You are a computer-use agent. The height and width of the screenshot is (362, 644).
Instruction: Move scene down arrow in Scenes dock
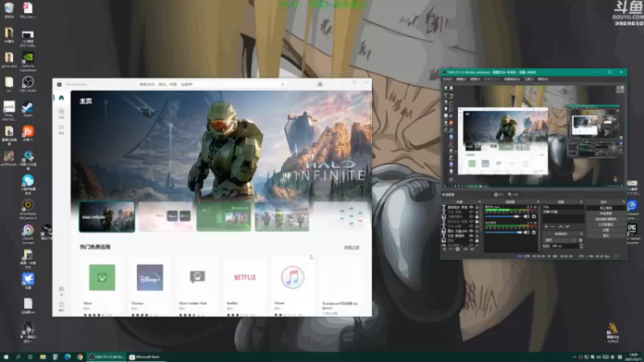568,227
